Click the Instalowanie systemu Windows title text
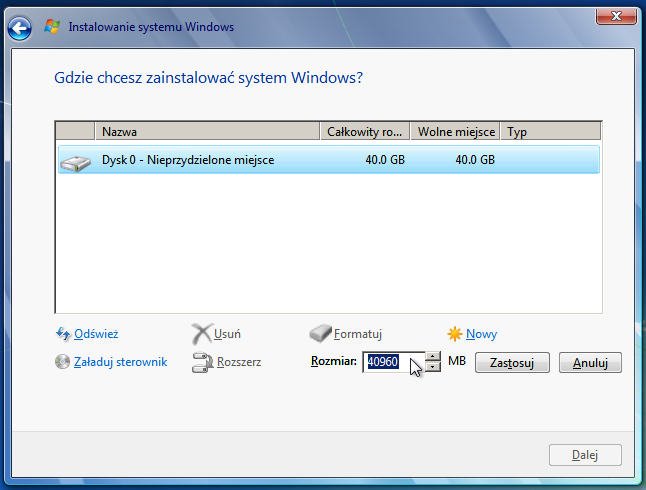Screen dimensions: 646x490 (x=151, y=27)
